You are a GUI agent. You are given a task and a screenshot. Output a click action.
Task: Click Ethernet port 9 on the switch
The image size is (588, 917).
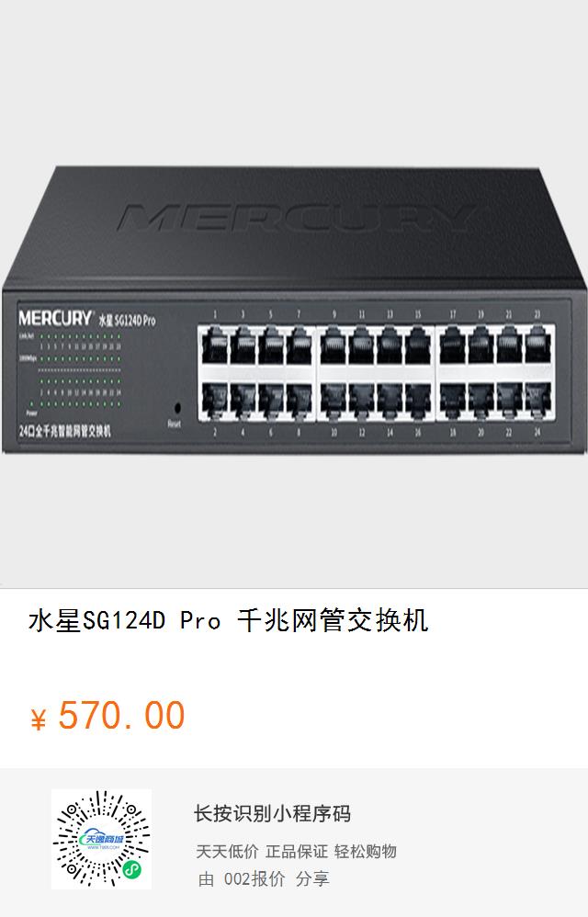click(x=334, y=346)
